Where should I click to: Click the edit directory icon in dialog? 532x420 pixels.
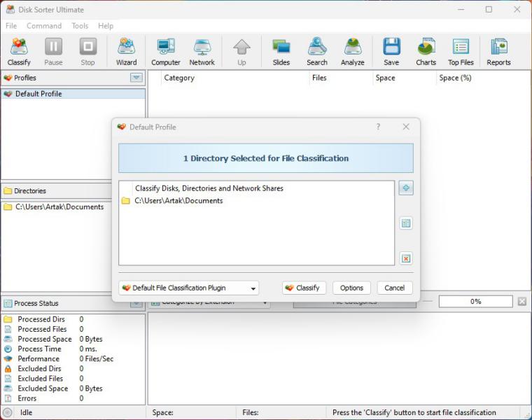(406, 223)
